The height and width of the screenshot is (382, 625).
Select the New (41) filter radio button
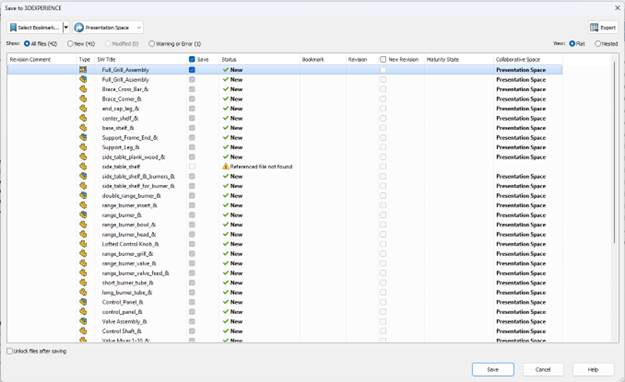(70, 43)
